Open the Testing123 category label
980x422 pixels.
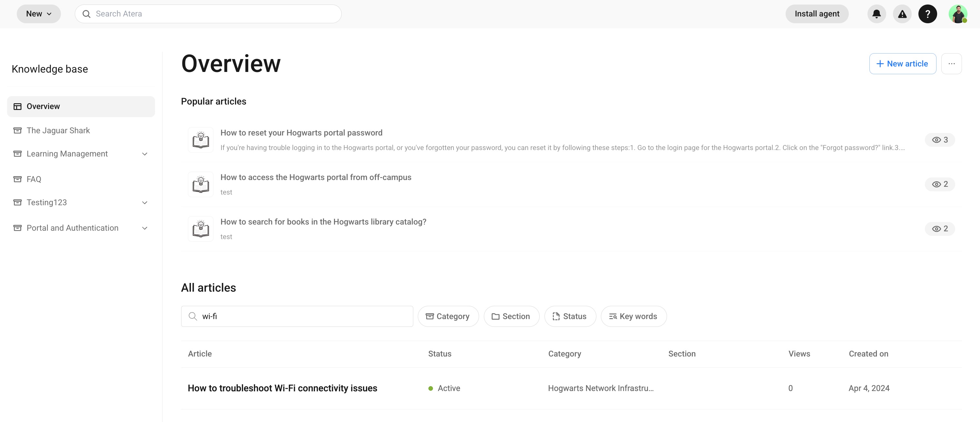tap(47, 203)
